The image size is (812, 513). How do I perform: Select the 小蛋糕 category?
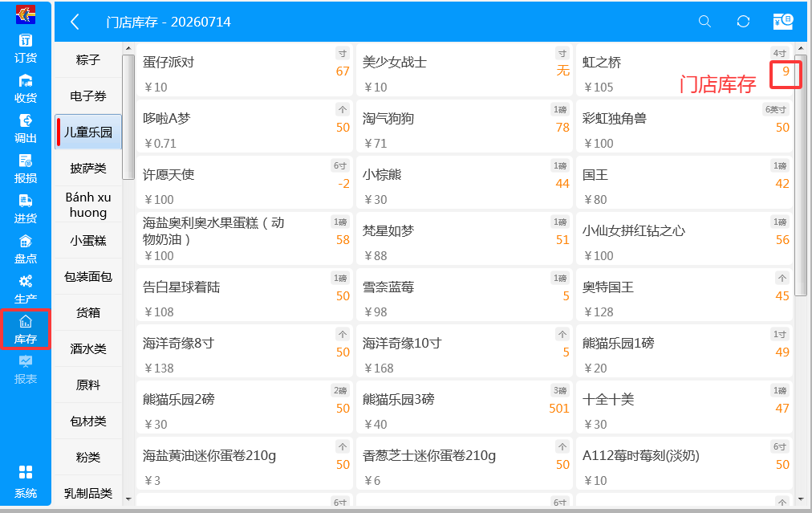tap(88, 240)
